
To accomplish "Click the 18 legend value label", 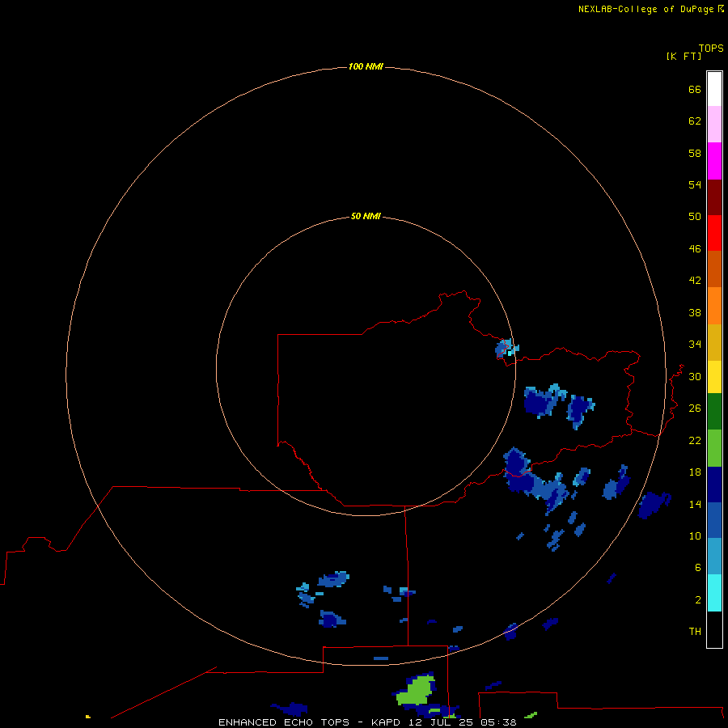I will tap(695, 472).
